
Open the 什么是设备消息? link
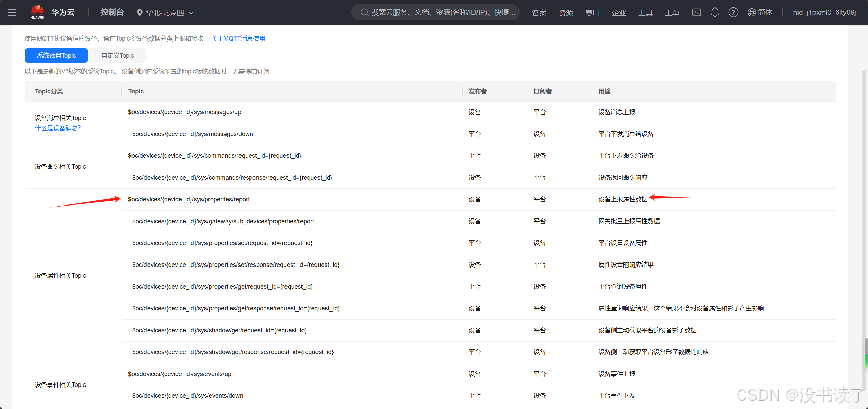click(58, 128)
